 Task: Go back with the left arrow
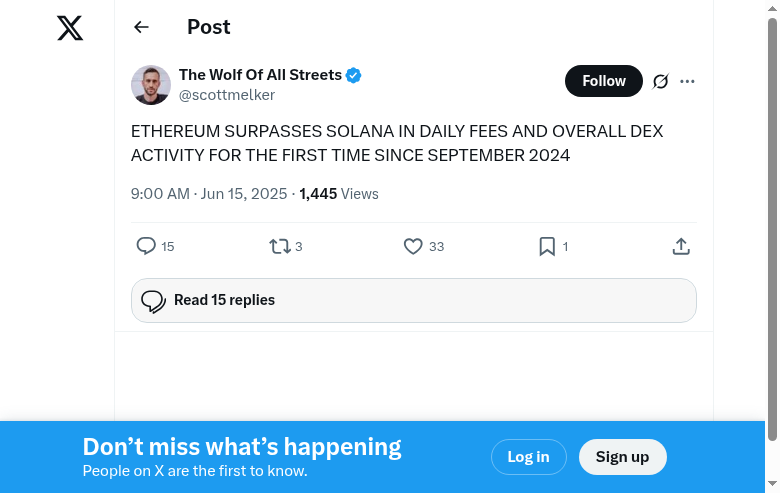[141, 28]
